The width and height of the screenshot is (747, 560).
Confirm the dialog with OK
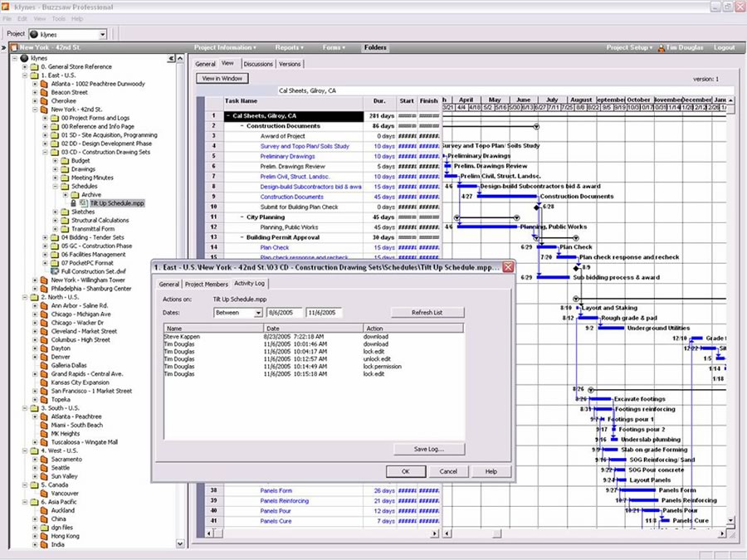click(x=405, y=471)
